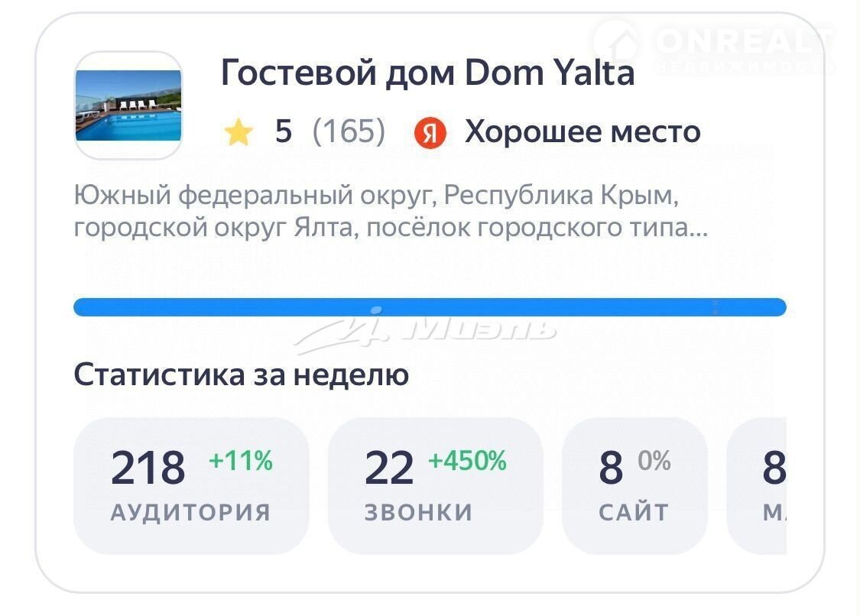
Task: Select the partially visible fourth statistics card
Action: (758, 485)
